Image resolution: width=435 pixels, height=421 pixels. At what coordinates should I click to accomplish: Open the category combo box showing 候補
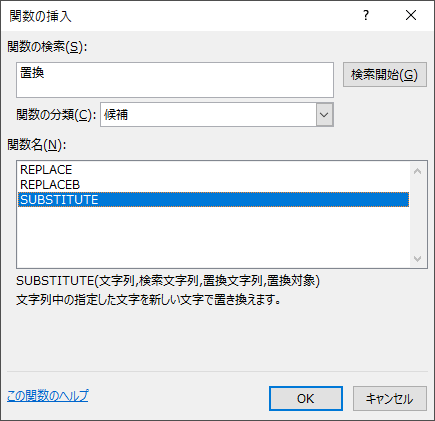pos(217,115)
